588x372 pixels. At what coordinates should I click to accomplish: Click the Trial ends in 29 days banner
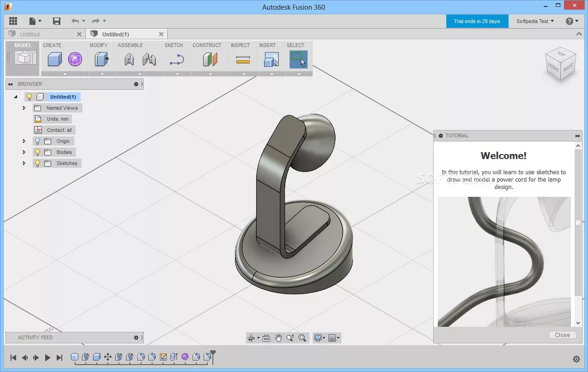pos(477,21)
